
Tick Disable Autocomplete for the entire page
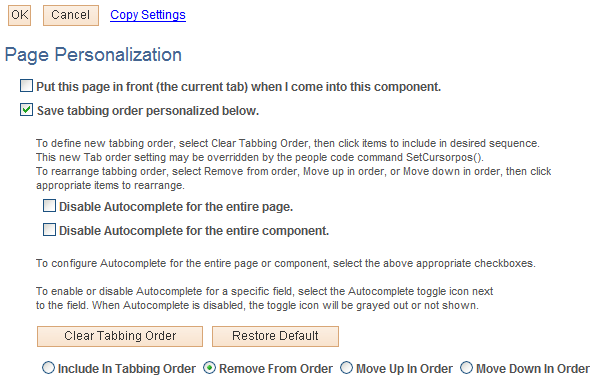[x=49, y=206]
